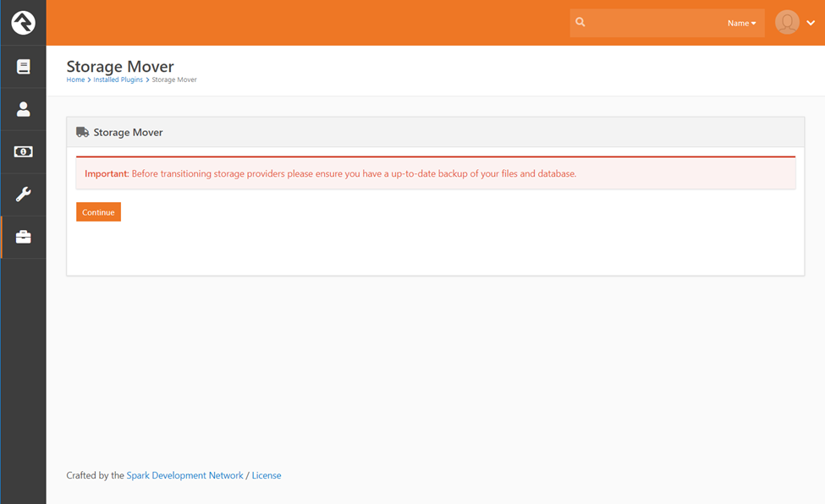Image resolution: width=825 pixels, height=504 pixels.
Task: Open the Finance money icon in sidebar
Action: tap(23, 152)
